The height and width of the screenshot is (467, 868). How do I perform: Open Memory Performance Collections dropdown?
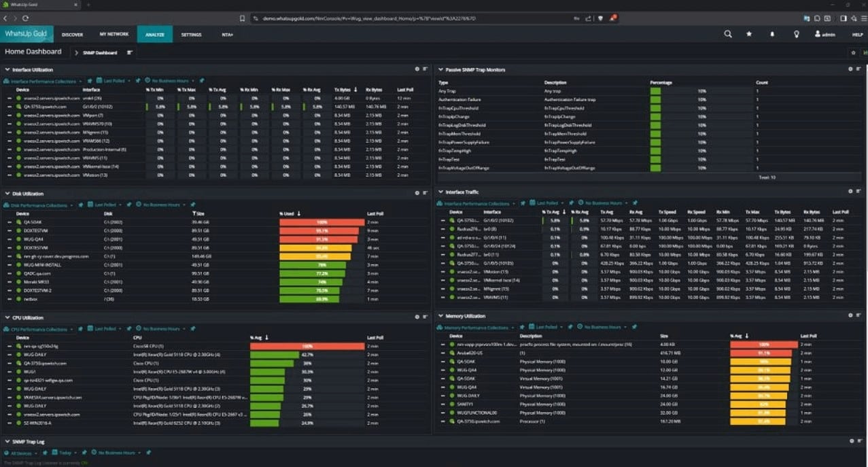pos(476,328)
